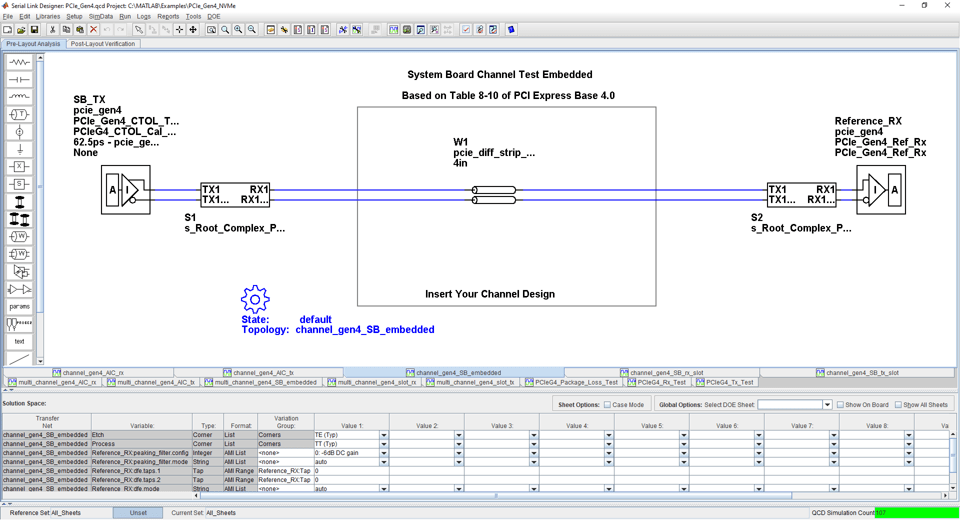This screenshot has width=960, height=520.
Task: Click the Save toolbar icon
Action: tap(34, 30)
